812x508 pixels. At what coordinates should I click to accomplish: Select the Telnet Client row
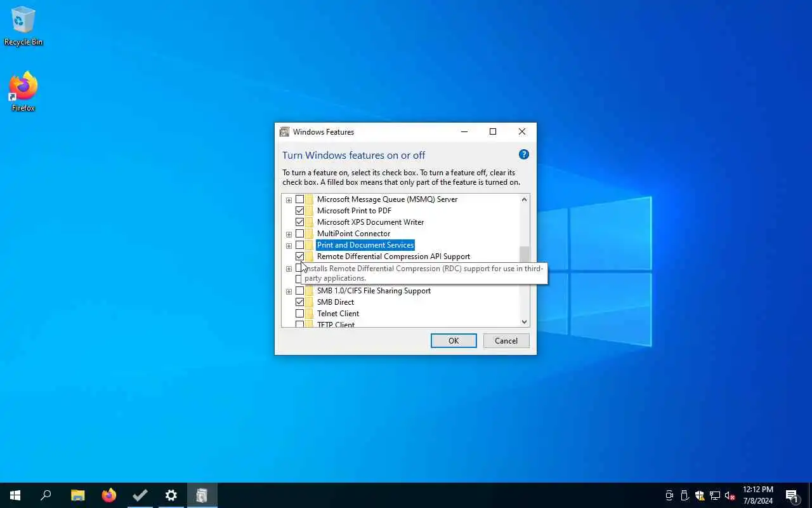[x=338, y=314]
